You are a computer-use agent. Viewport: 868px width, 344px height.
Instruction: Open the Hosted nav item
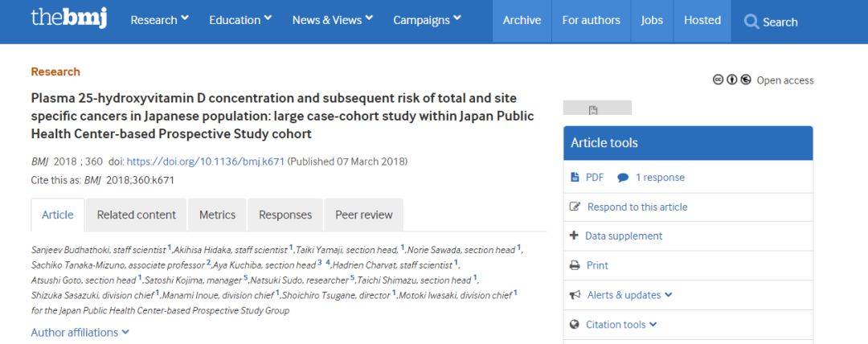point(702,21)
